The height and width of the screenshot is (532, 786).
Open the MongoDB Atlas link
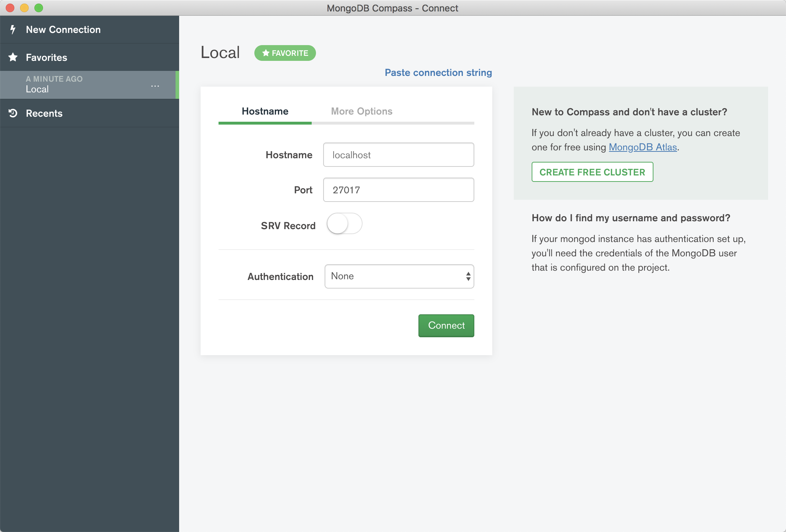click(642, 147)
